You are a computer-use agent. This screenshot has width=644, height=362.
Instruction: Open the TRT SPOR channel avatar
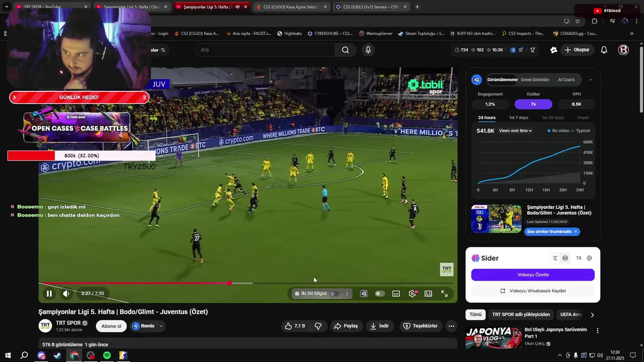coord(45,326)
